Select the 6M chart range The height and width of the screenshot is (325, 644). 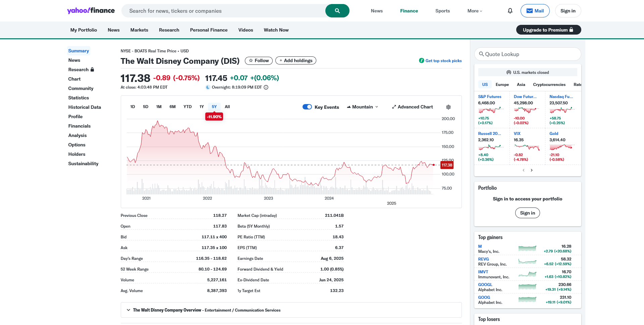point(172,107)
